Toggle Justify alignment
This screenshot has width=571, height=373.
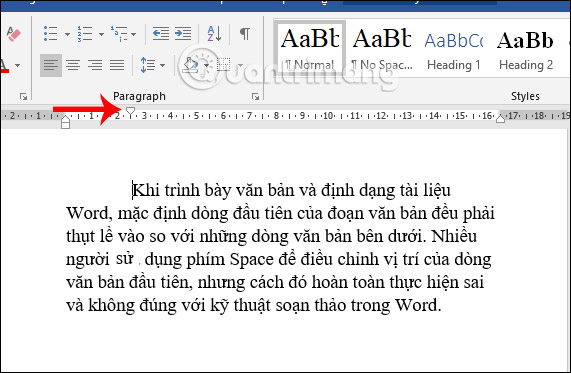(117, 65)
